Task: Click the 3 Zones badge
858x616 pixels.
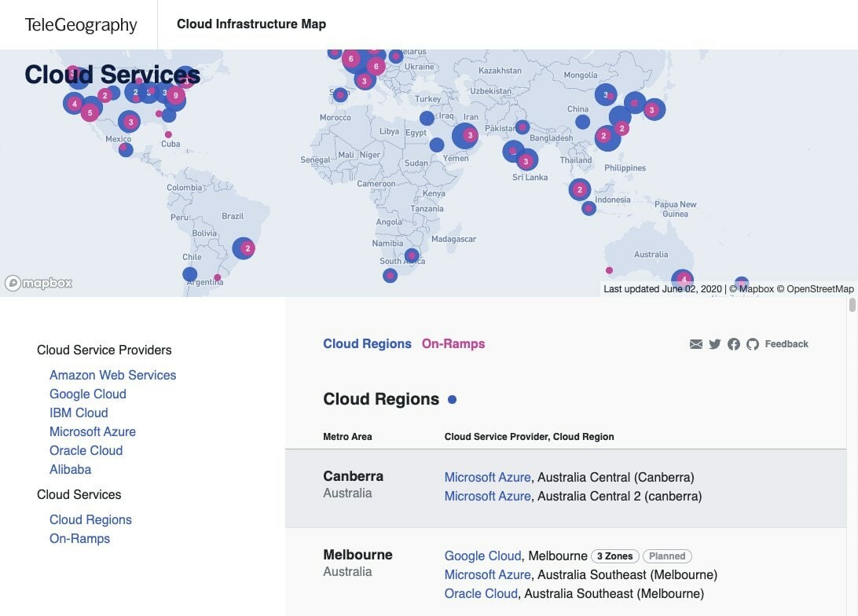Action: pos(614,556)
